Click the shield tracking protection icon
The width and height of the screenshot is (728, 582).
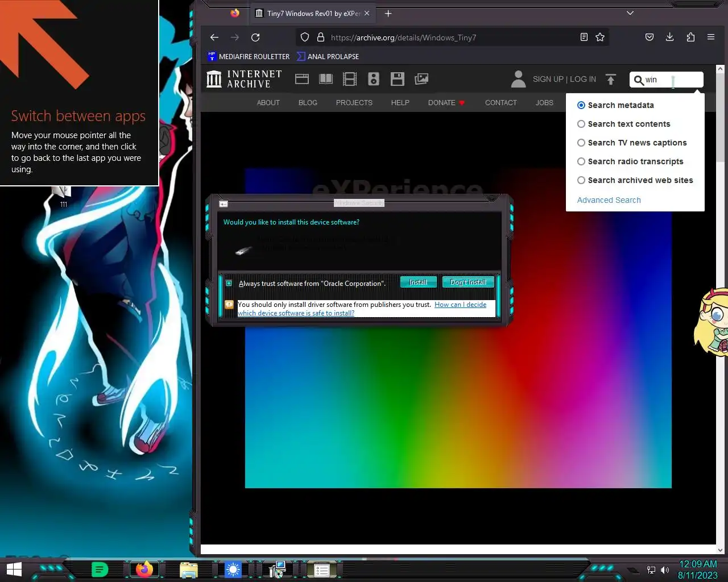(x=305, y=38)
